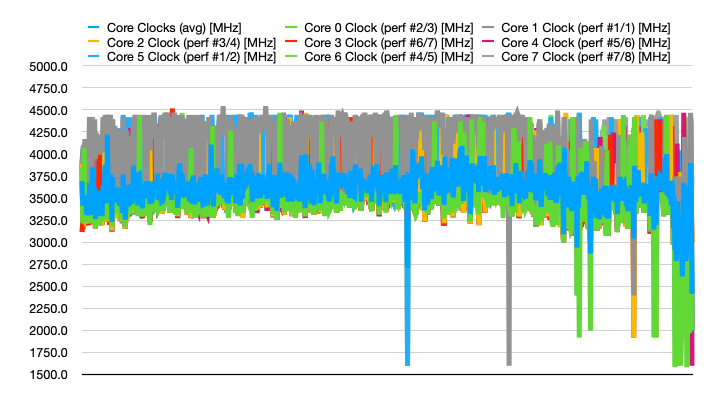Click the Core 3 Clock (perf #6/7) legend text
Screen dimensions: 724x412
[374, 43]
